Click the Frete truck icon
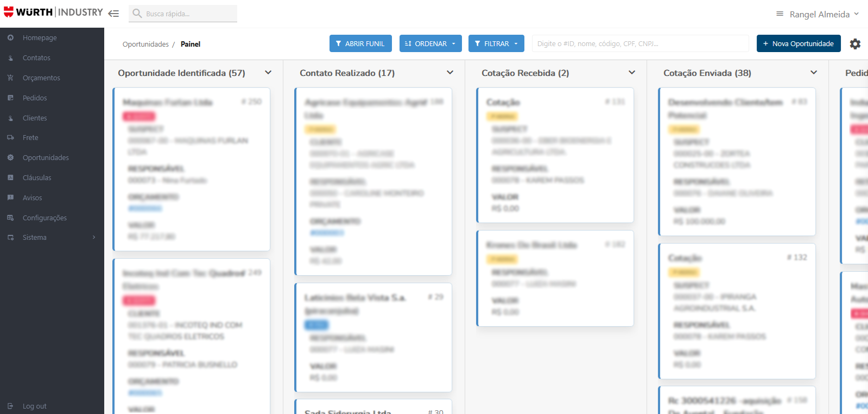868x414 pixels. tap(10, 138)
